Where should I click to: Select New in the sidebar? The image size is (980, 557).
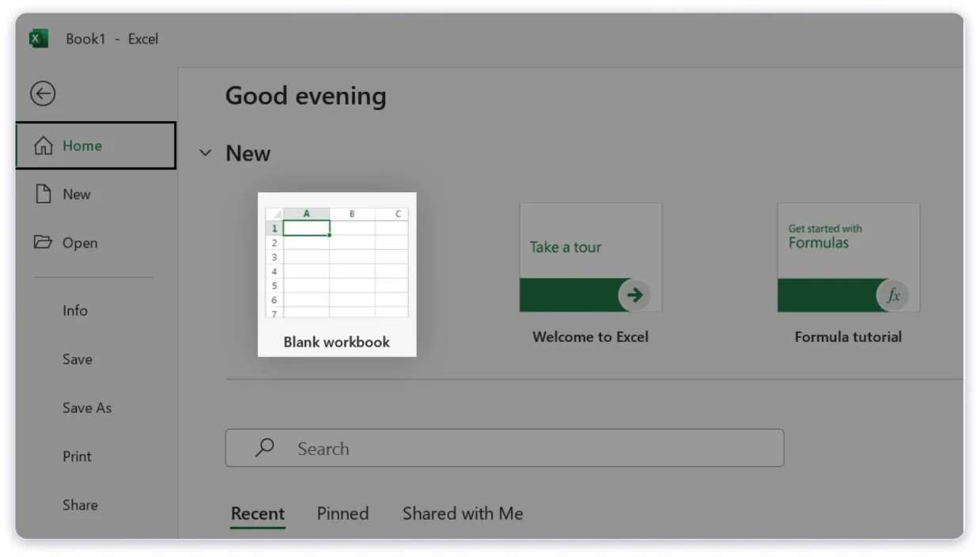tap(96, 194)
